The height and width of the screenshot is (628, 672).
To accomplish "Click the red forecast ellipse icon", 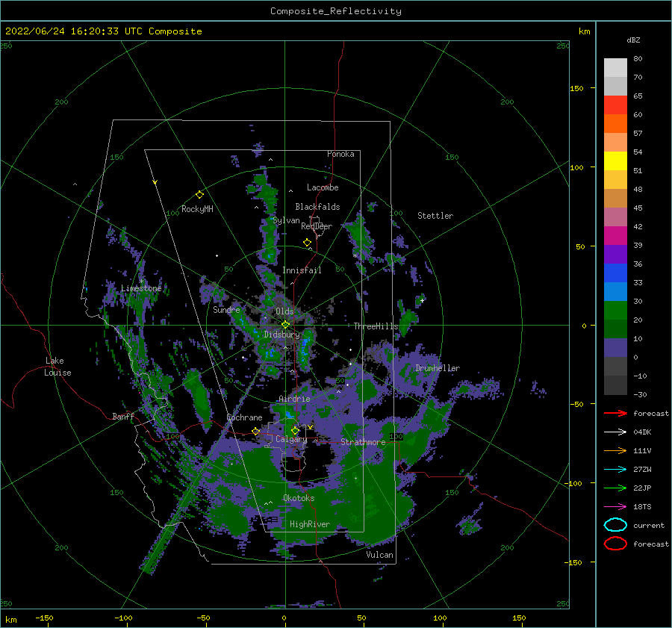I will point(615,544).
